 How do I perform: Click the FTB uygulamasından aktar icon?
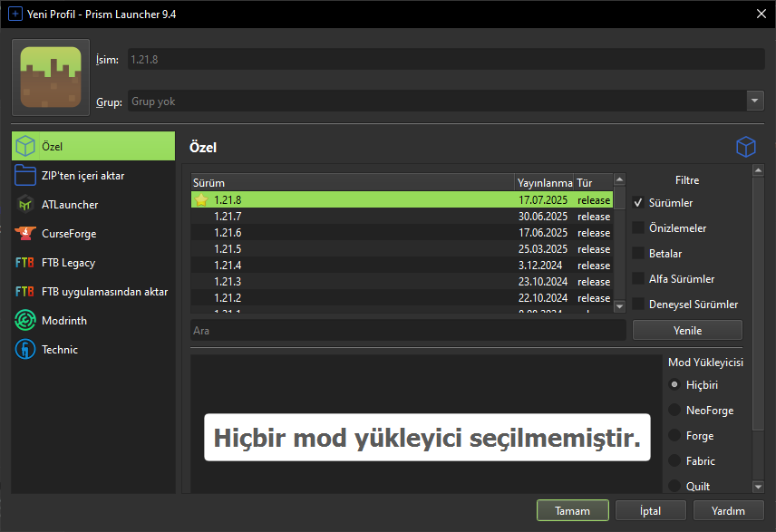(x=25, y=292)
